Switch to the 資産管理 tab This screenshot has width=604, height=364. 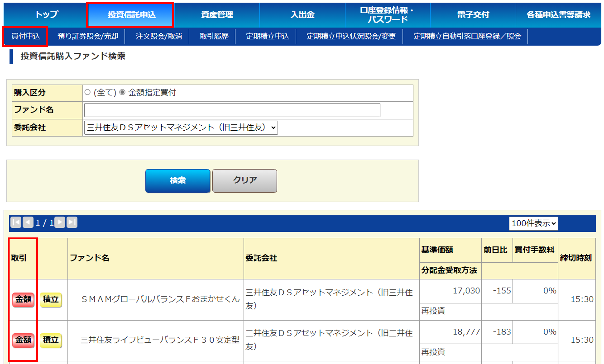pos(217,15)
